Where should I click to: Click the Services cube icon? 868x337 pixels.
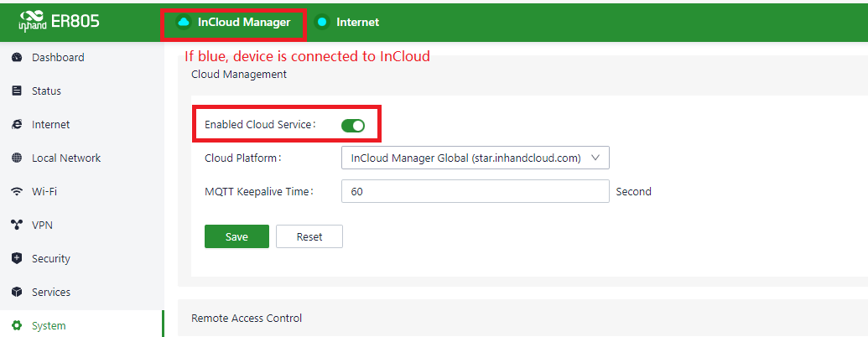click(17, 293)
